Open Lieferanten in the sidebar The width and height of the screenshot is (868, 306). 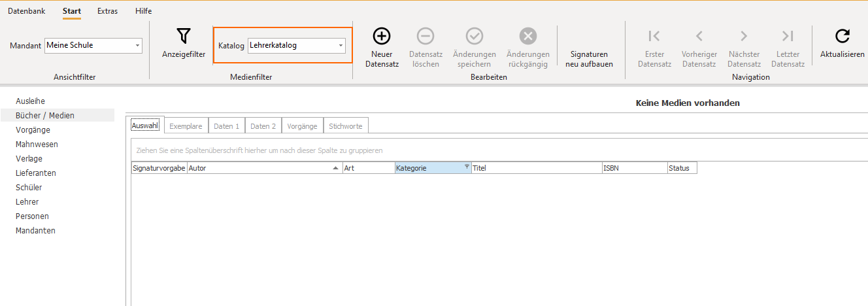36,173
